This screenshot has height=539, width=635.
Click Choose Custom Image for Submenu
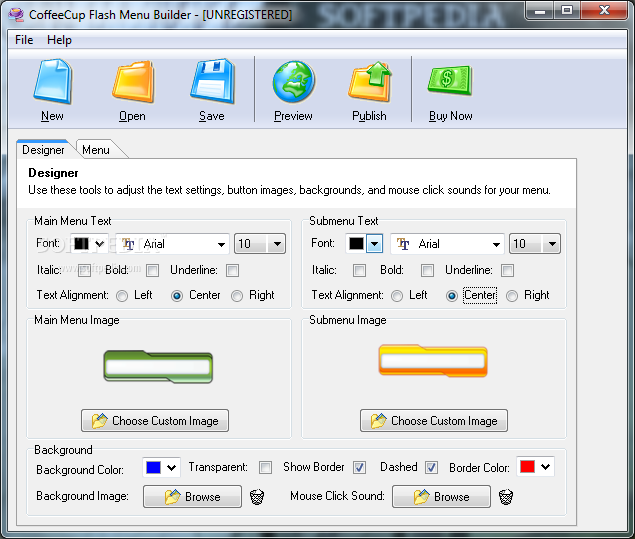(434, 421)
